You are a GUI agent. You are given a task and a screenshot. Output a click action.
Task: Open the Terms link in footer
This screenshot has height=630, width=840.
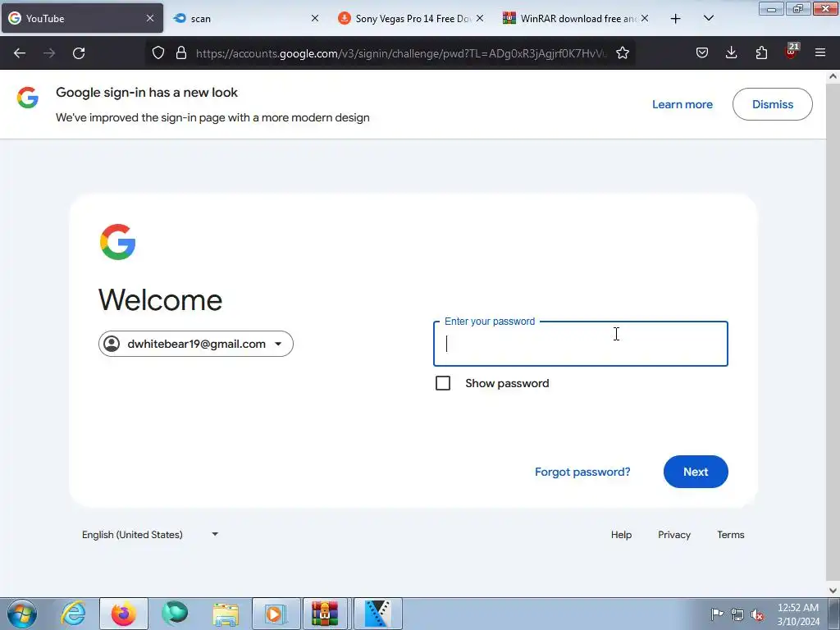point(731,535)
